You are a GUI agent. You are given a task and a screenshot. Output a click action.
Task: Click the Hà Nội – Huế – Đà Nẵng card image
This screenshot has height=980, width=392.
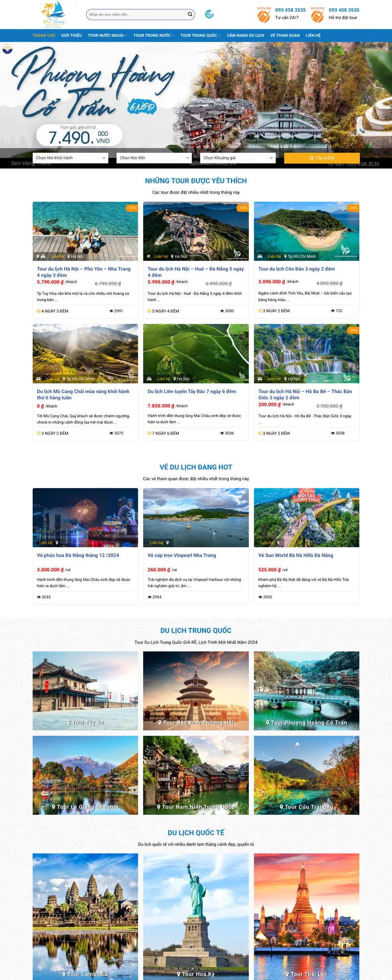[x=196, y=231]
